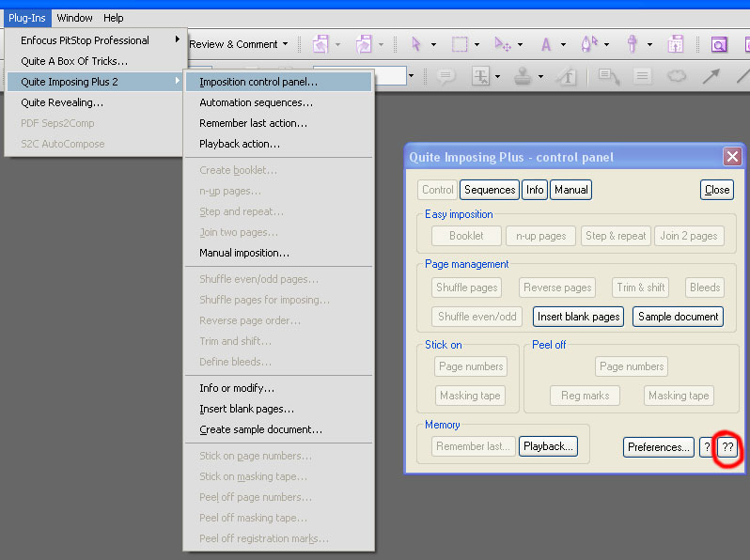Select the sticky note comment tool

tap(445, 76)
